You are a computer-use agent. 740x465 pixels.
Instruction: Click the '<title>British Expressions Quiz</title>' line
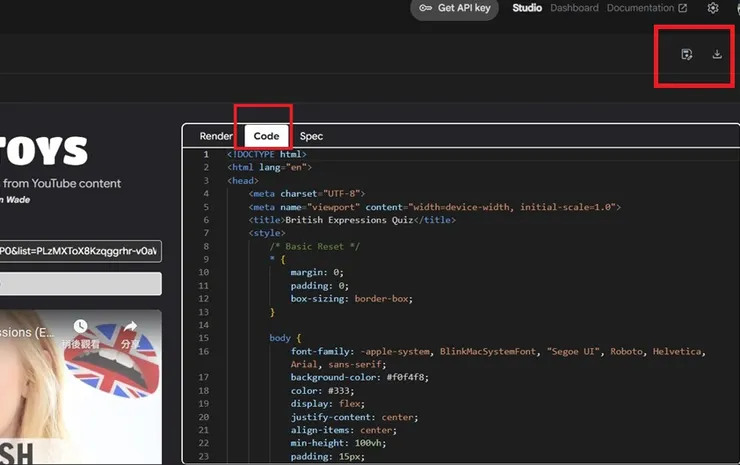point(352,220)
